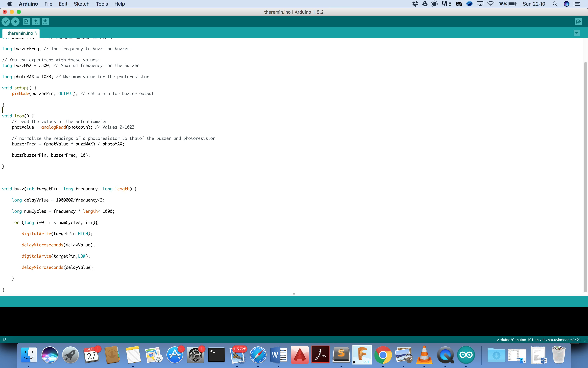The width and height of the screenshot is (588, 368).
Task: Open the Help menu
Action: point(120,4)
